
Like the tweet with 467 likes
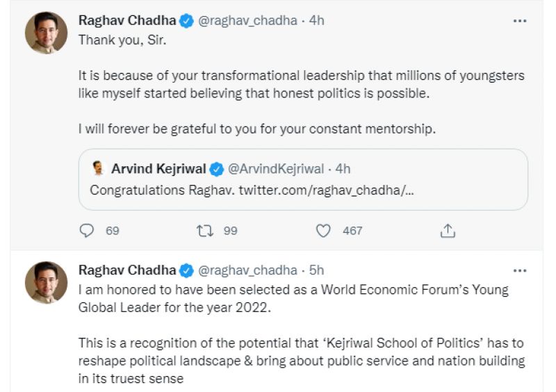coord(323,230)
